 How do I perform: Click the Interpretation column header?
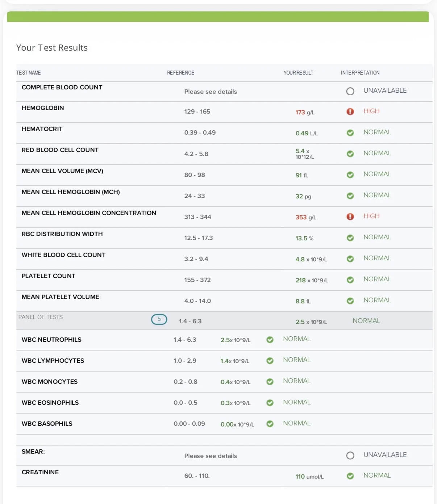pos(360,73)
